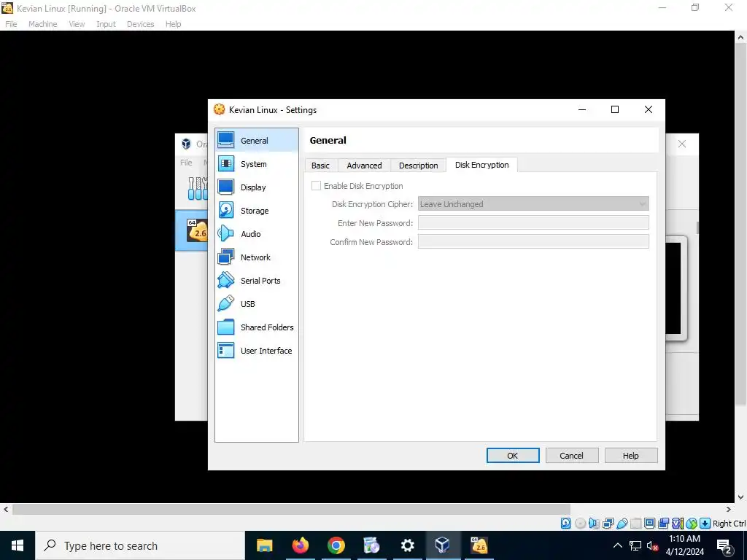Screen dimensions: 747x560
Task: Select the General settings category
Action: [x=255, y=141]
